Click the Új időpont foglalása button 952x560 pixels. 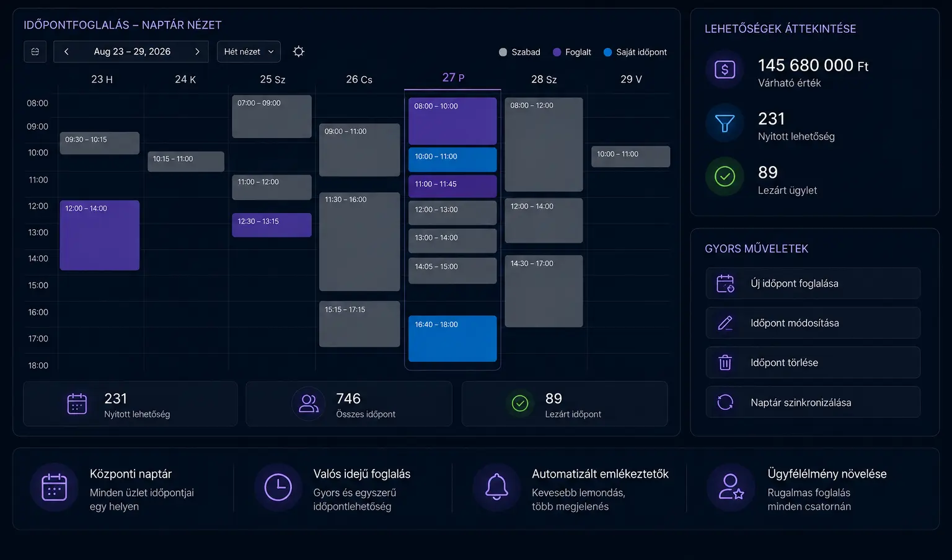(813, 284)
